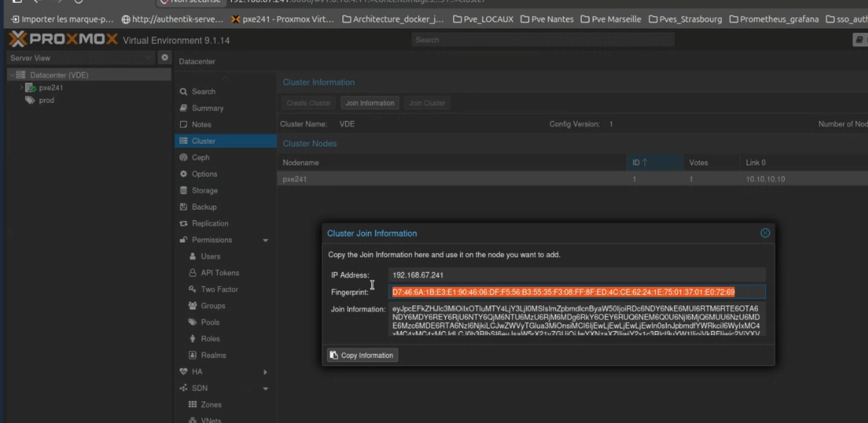Close the Cluster Join Information dialog
The image size is (868, 423).
[x=765, y=233]
